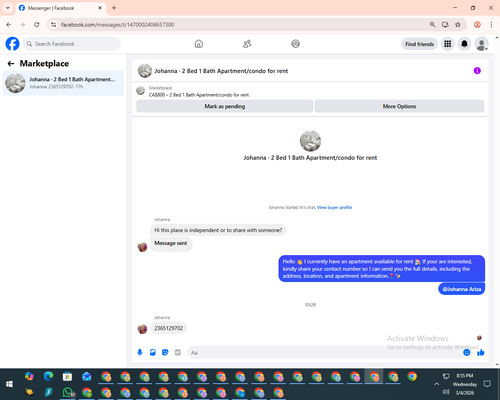The height and width of the screenshot is (400, 500).
Task: Click the install app icon in address bar
Action: click(x=445, y=25)
